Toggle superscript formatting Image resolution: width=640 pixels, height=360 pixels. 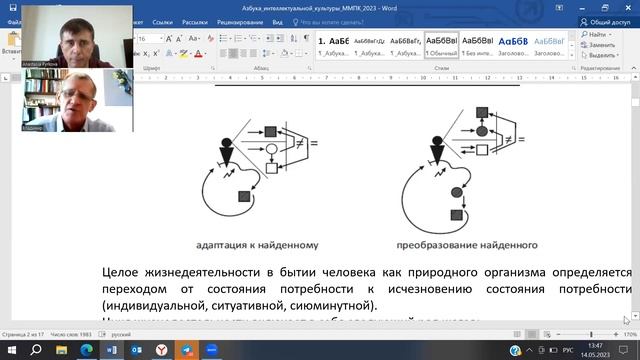click(156, 53)
